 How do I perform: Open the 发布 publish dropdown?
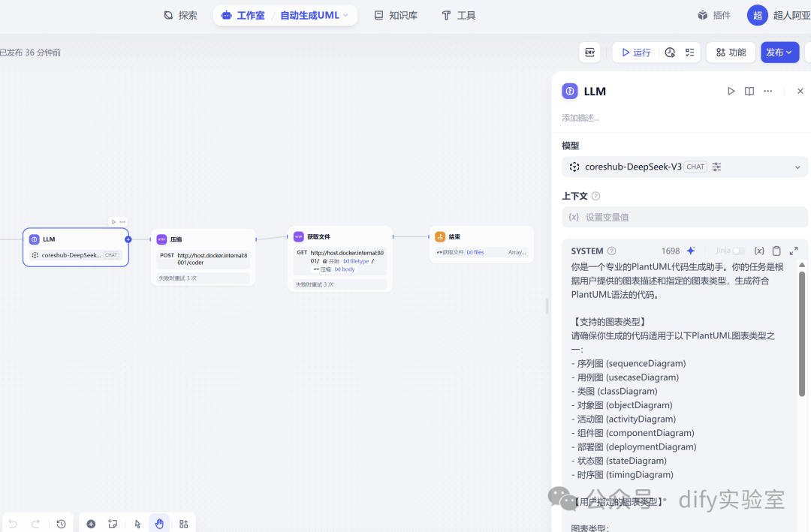(x=779, y=52)
